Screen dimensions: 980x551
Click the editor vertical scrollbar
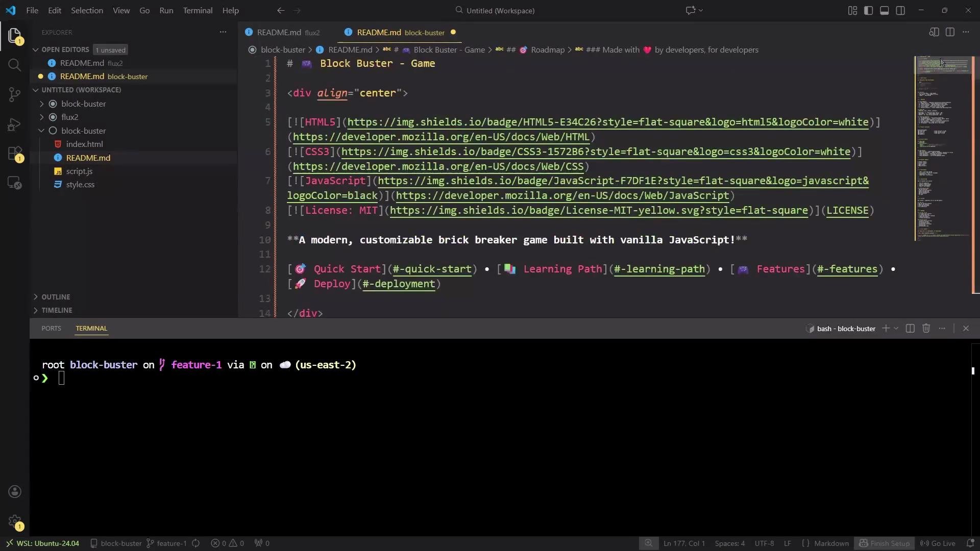(x=975, y=175)
